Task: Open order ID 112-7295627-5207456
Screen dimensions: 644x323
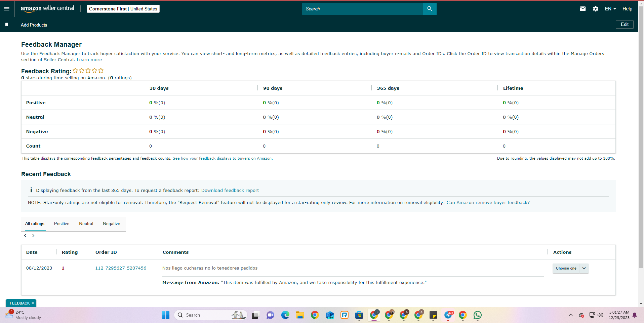Action: (121, 268)
